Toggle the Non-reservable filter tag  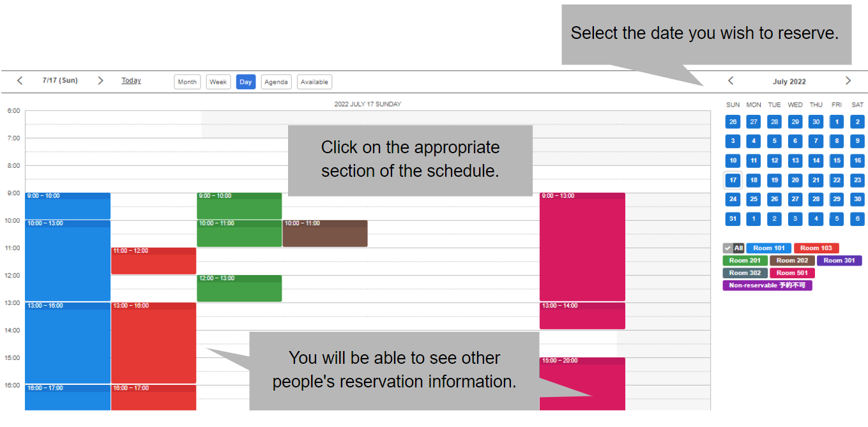[x=767, y=285]
